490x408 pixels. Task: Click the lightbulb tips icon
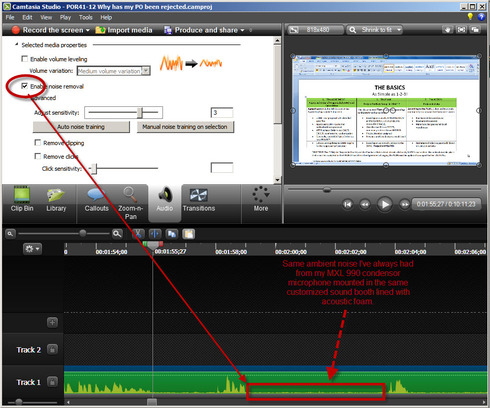click(x=470, y=16)
